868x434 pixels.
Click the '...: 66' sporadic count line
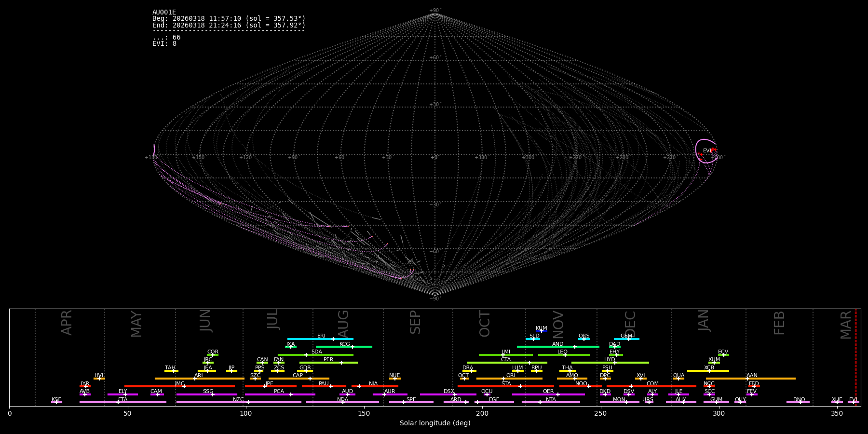[x=166, y=38]
